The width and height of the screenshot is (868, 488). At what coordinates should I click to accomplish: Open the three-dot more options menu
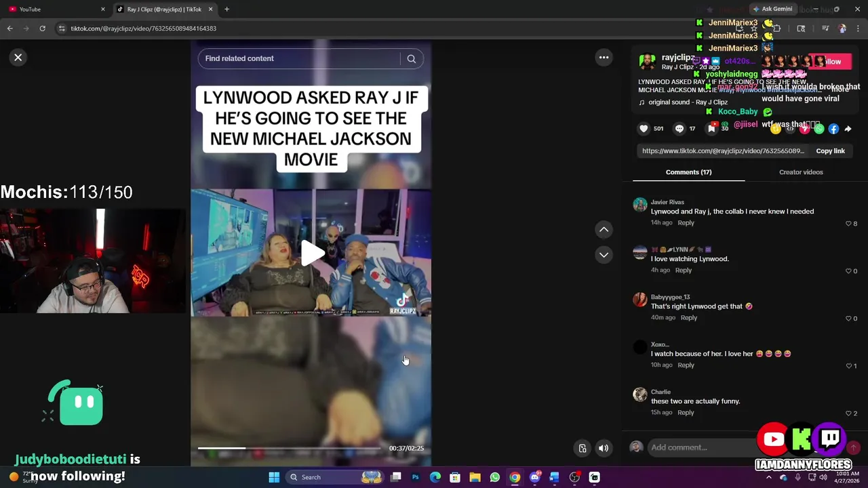coord(604,58)
